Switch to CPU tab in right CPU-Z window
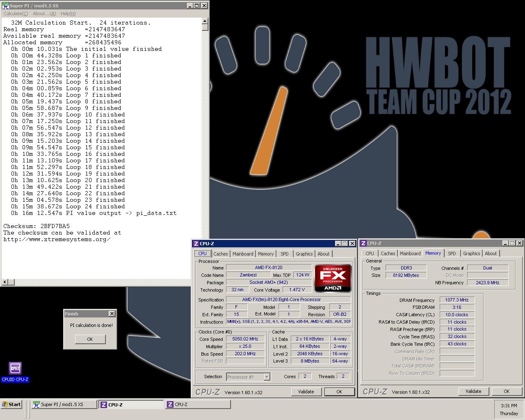Viewport: 525px width, 420px height. (370, 253)
